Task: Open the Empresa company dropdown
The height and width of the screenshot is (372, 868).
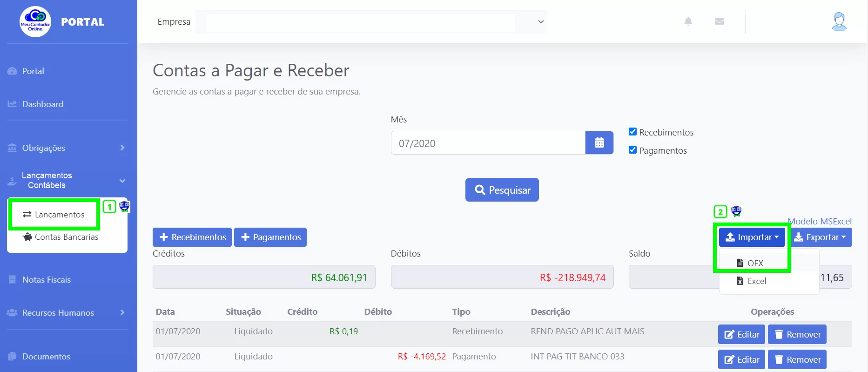Action: tap(371, 22)
